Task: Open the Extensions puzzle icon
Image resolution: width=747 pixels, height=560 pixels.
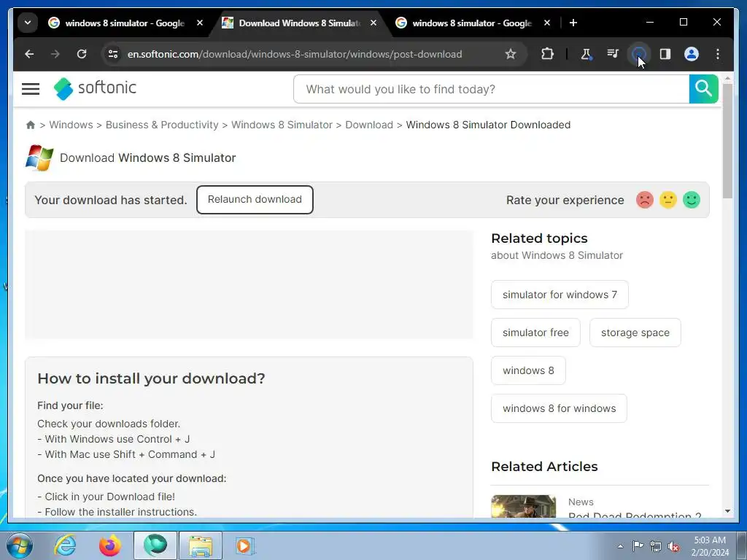Action: click(x=547, y=54)
